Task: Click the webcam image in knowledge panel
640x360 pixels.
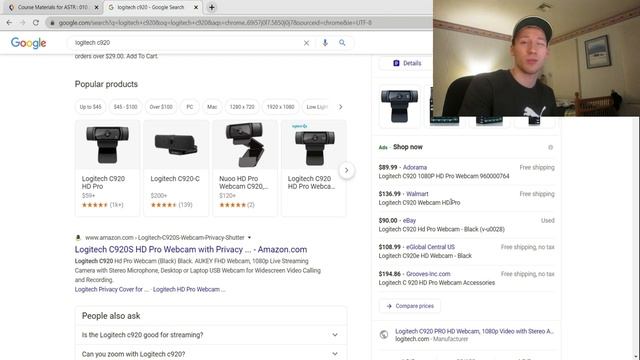Action: (399, 107)
